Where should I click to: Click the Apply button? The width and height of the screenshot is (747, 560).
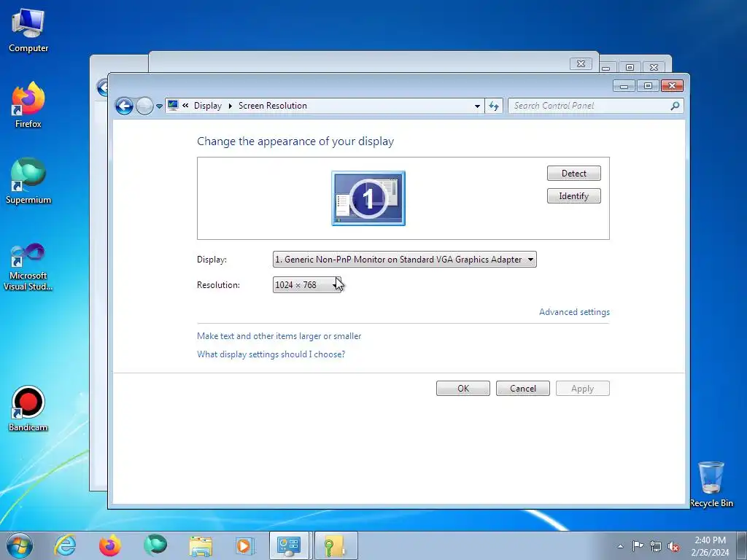[x=582, y=389]
